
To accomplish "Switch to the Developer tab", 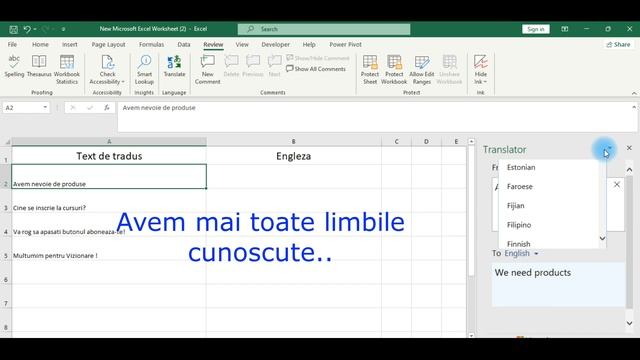I will (276, 44).
